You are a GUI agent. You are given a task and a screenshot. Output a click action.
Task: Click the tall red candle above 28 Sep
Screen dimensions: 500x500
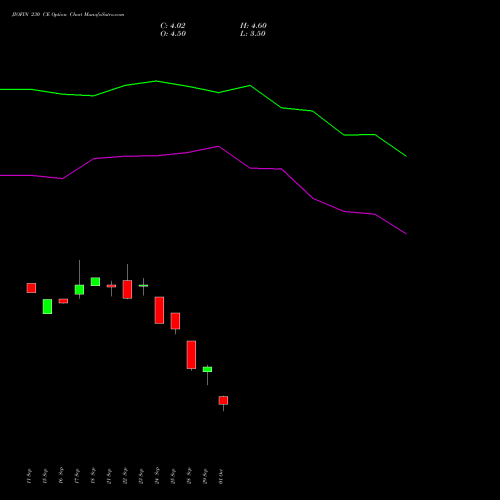(191, 355)
